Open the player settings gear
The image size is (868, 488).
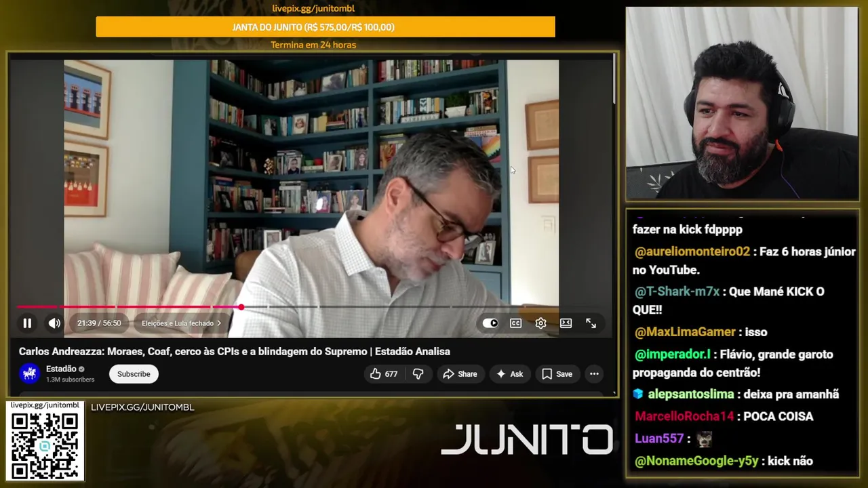[x=540, y=323]
